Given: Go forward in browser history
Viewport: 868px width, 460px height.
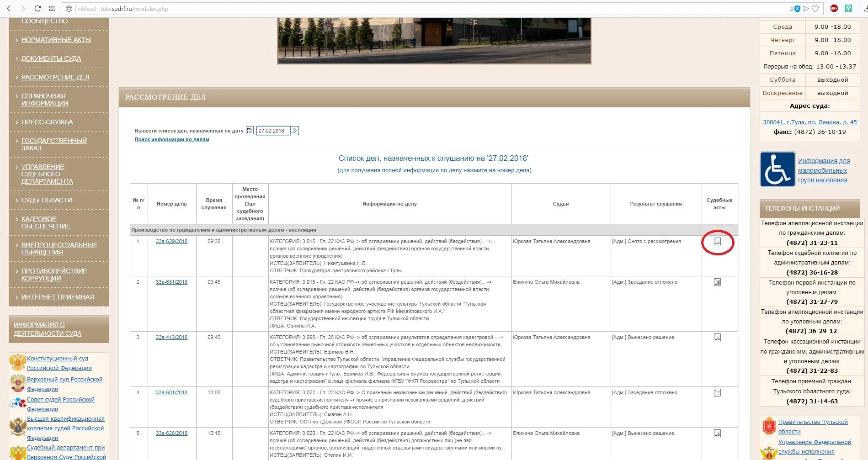Looking at the screenshot, I should (23, 8).
